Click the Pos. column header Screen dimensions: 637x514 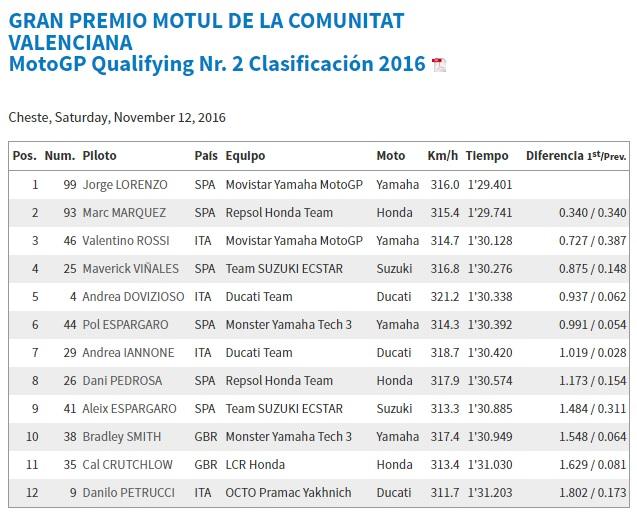point(24,156)
